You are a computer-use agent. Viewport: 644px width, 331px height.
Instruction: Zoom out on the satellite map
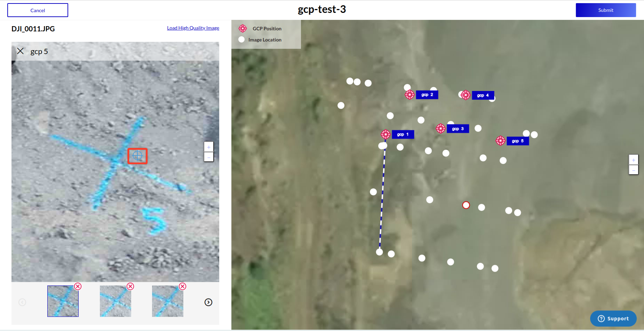tap(634, 170)
